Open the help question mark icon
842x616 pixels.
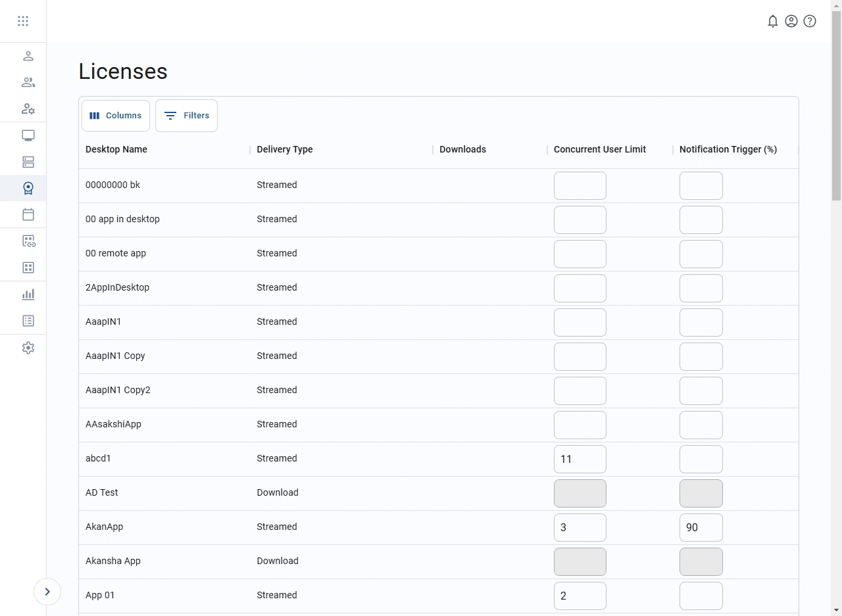[810, 21]
